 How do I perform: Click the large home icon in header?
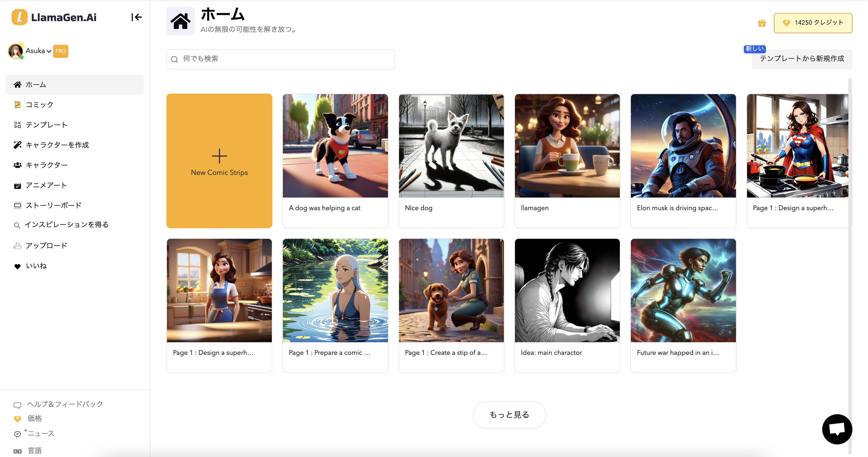tap(180, 21)
